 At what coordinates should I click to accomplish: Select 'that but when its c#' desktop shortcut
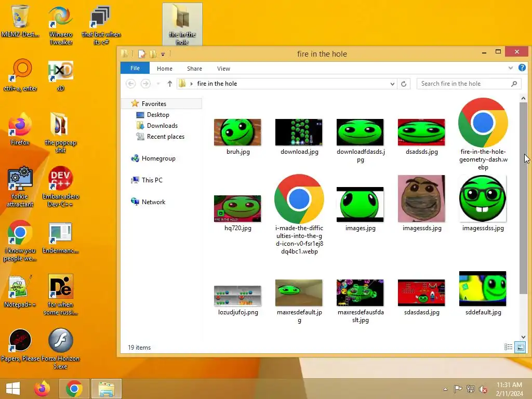coord(101,25)
